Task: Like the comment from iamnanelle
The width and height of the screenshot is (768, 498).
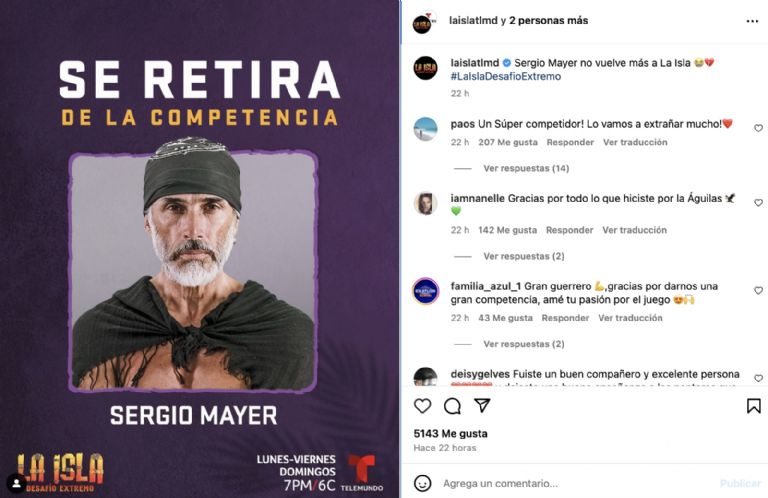Action: [x=758, y=203]
